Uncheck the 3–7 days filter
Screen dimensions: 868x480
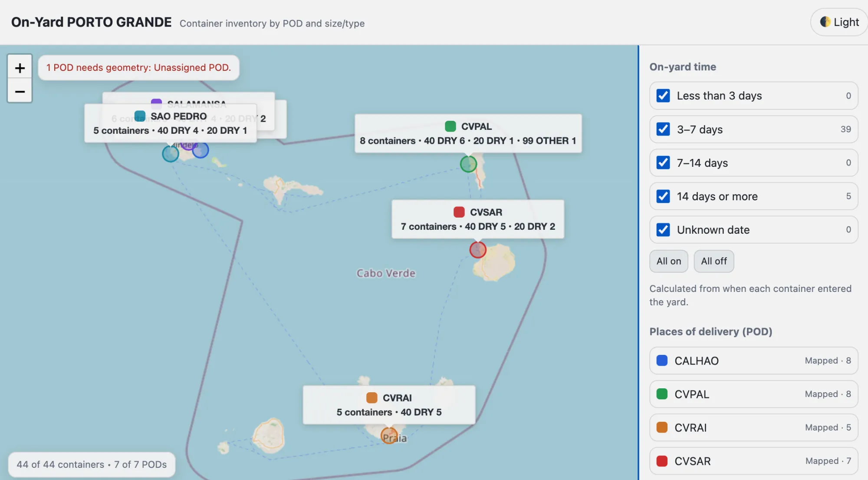point(663,129)
